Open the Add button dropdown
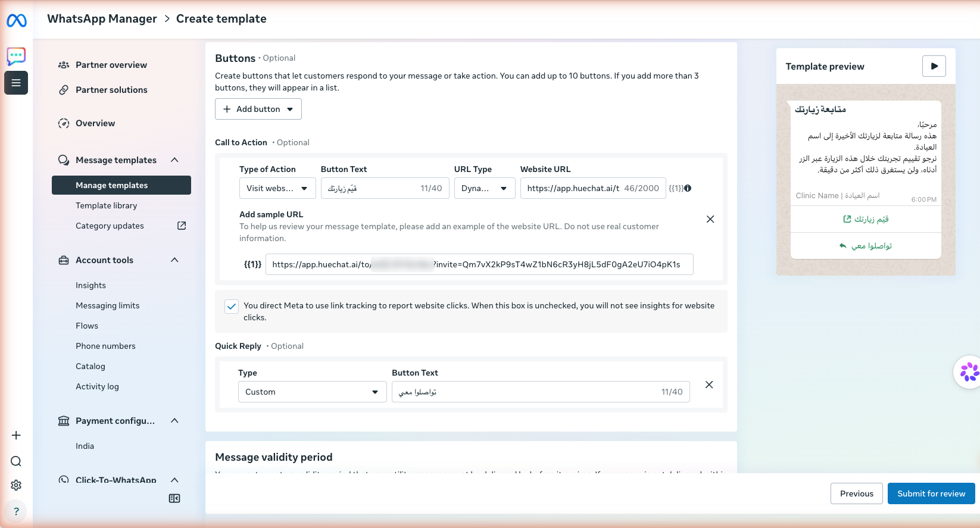This screenshot has height=528, width=980. pos(258,109)
